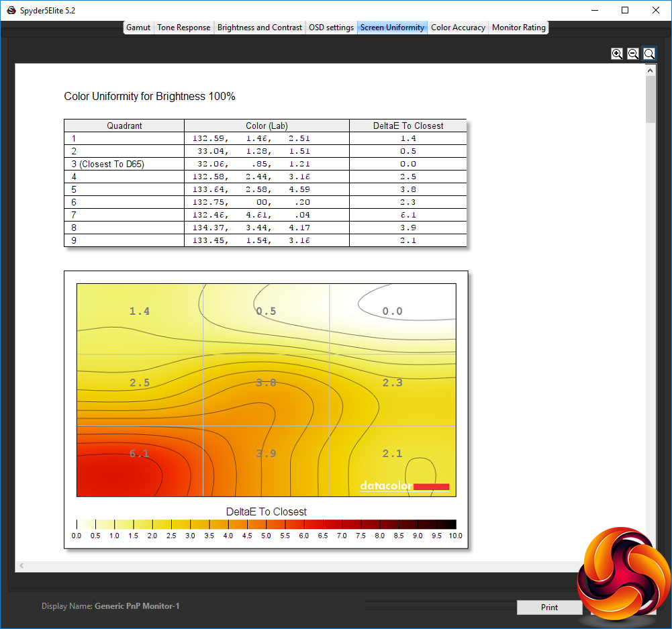Open the Monitor Rating tab
This screenshot has height=629, width=672.
point(518,28)
